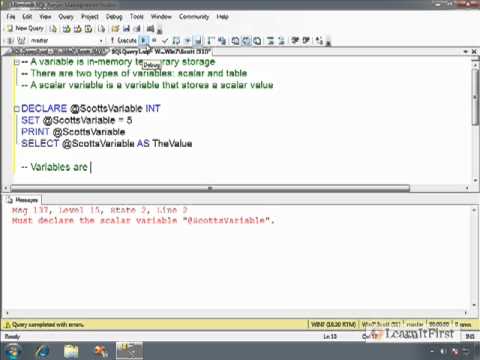
Task: Toggle Include Client Statistics
Action: click(222, 41)
